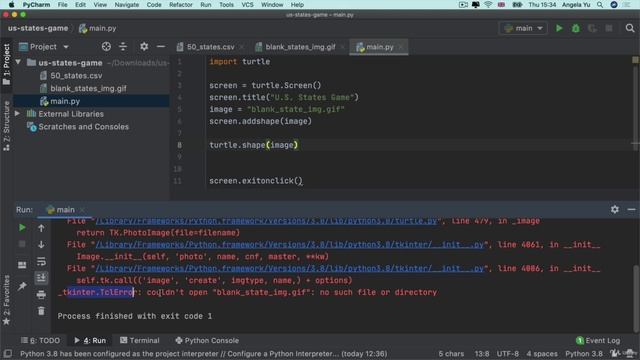Viewport: 640px width, 360px height.
Task: Open the Code menu
Action: point(154,5)
